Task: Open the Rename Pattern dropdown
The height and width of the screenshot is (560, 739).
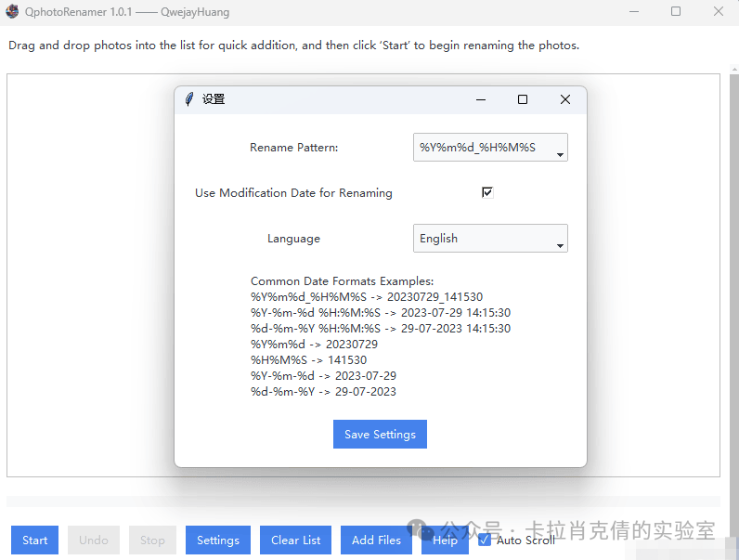Action: [489, 148]
